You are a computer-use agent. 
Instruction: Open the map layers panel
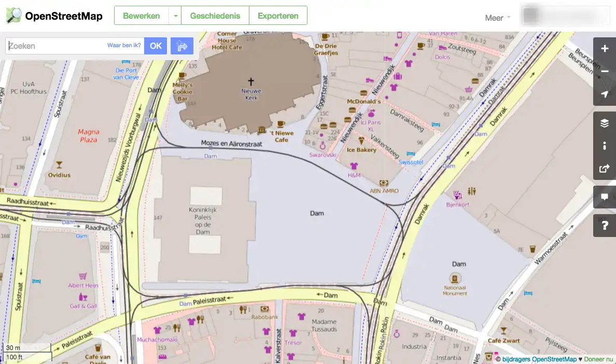pyautogui.click(x=605, y=123)
